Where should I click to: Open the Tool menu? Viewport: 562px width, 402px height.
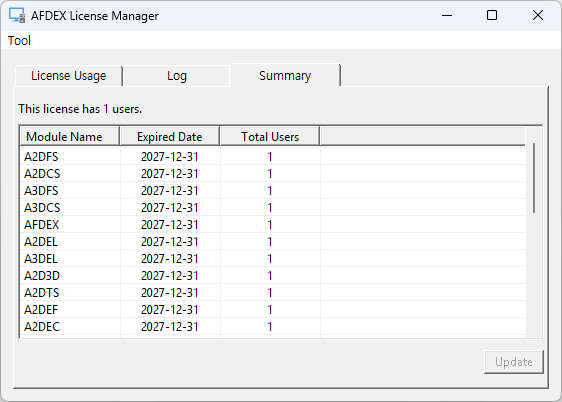19,40
